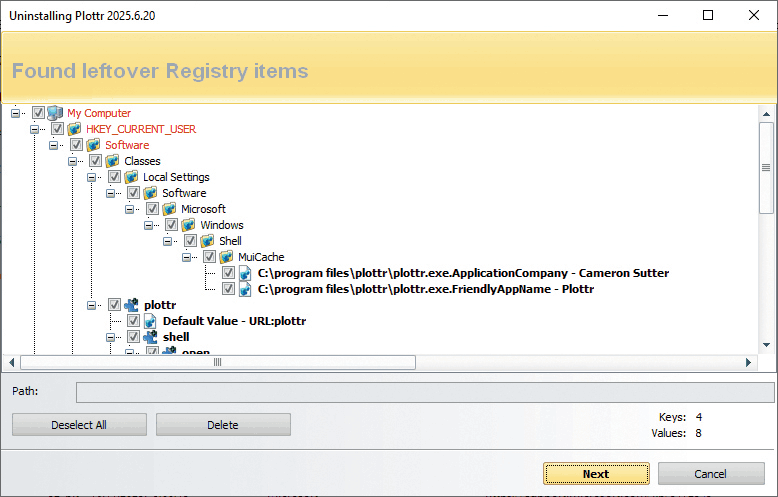
Task: Click the vertical scrollbar thumb
Action: click(766, 168)
